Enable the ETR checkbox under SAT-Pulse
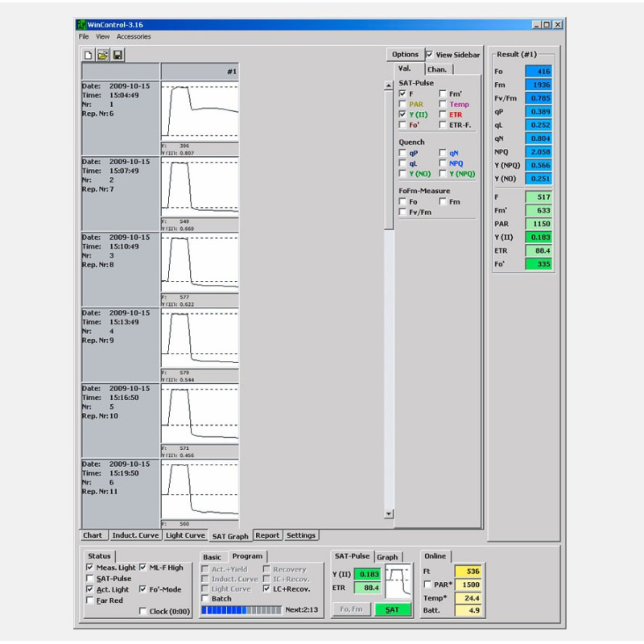644x644 pixels. (444, 115)
